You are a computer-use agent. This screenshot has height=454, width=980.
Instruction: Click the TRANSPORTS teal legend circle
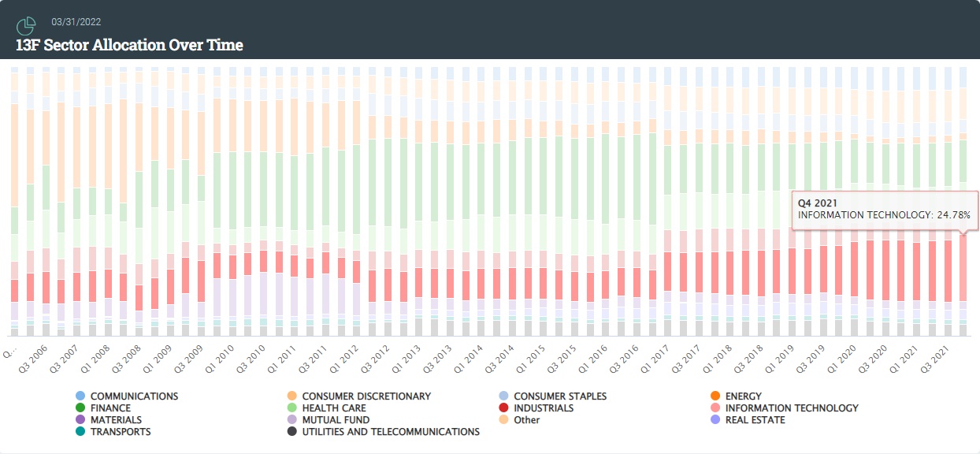click(80, 431)
